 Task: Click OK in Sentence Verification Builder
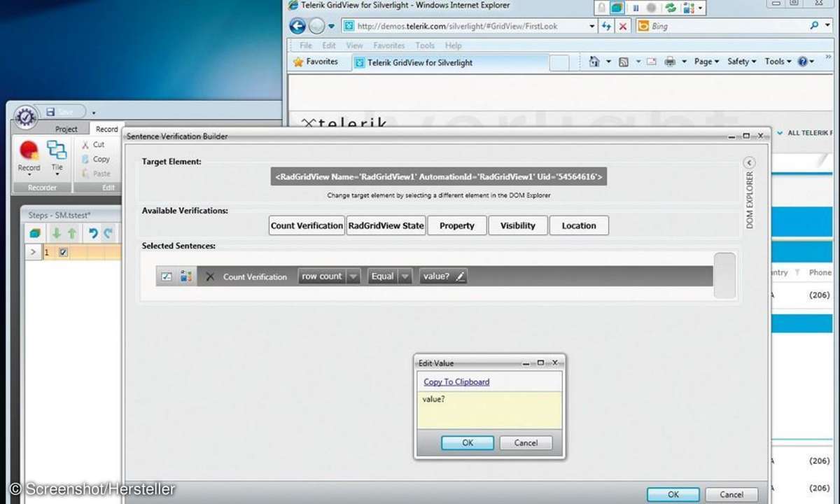tap(673, 494)
